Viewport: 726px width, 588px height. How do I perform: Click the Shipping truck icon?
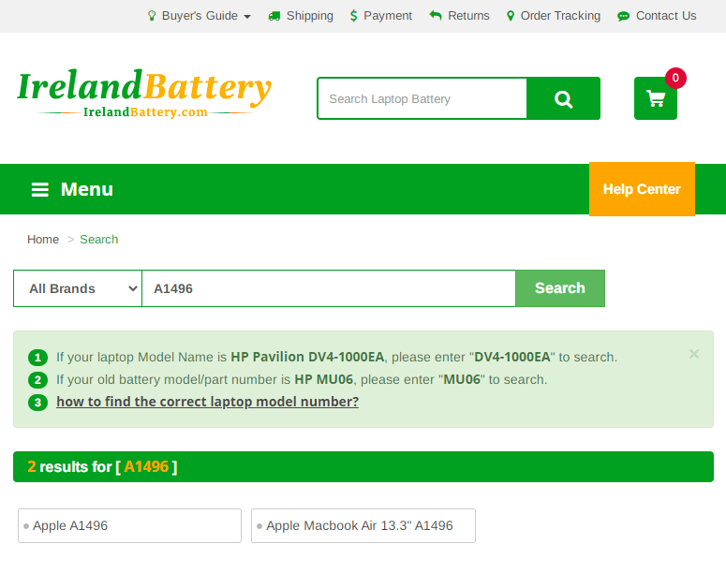274,16
